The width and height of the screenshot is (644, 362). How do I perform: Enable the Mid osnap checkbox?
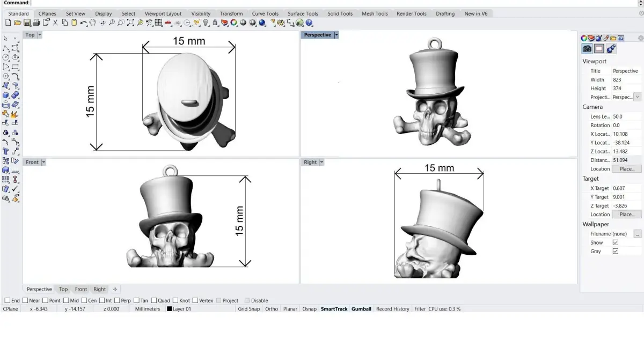[x=66, y=300]
